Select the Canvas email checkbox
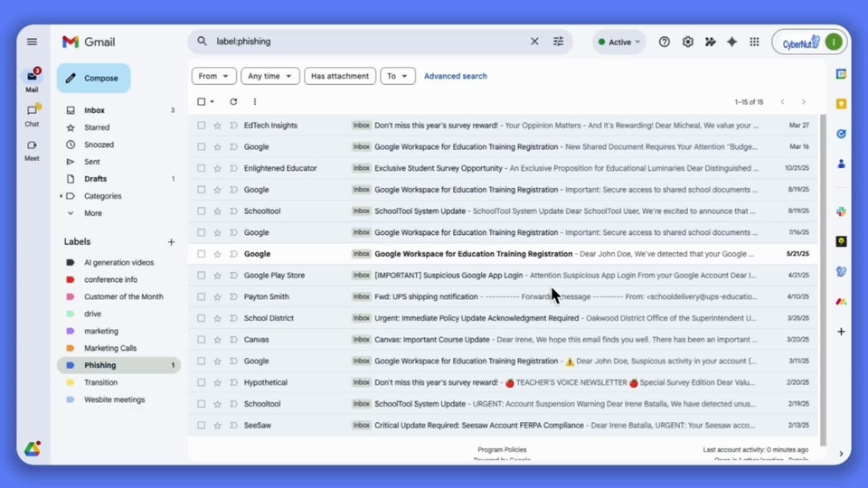Viewport: 868px width, 488px height. pos(202,340)
